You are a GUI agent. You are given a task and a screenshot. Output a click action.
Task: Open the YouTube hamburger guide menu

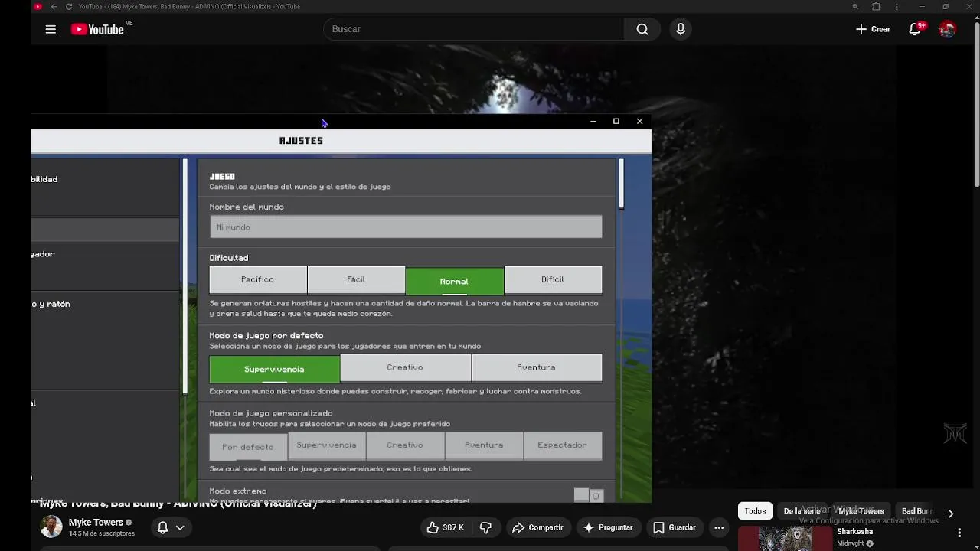(x=51, y=29)
